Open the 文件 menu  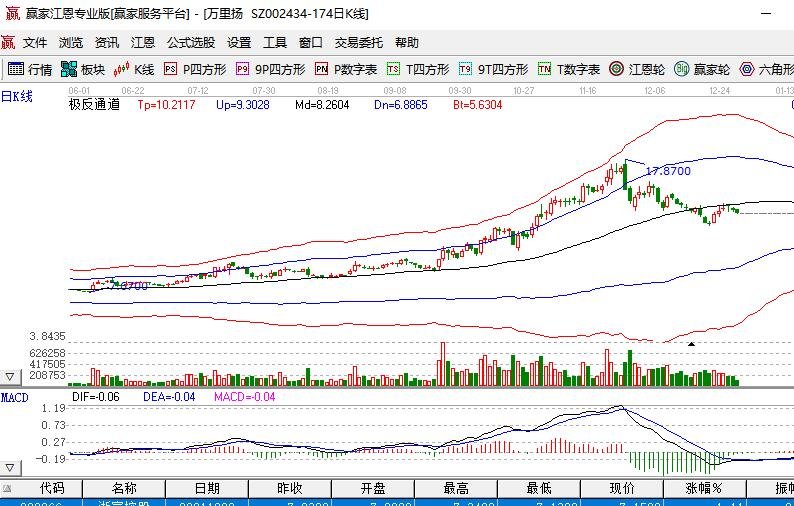[35, 43]
